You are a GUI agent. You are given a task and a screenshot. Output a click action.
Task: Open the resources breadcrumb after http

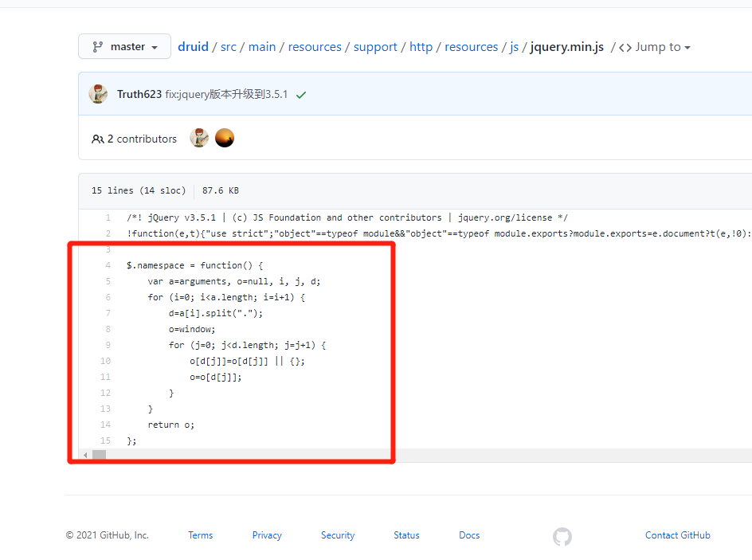pyautogui.click(x=471, y=46)
